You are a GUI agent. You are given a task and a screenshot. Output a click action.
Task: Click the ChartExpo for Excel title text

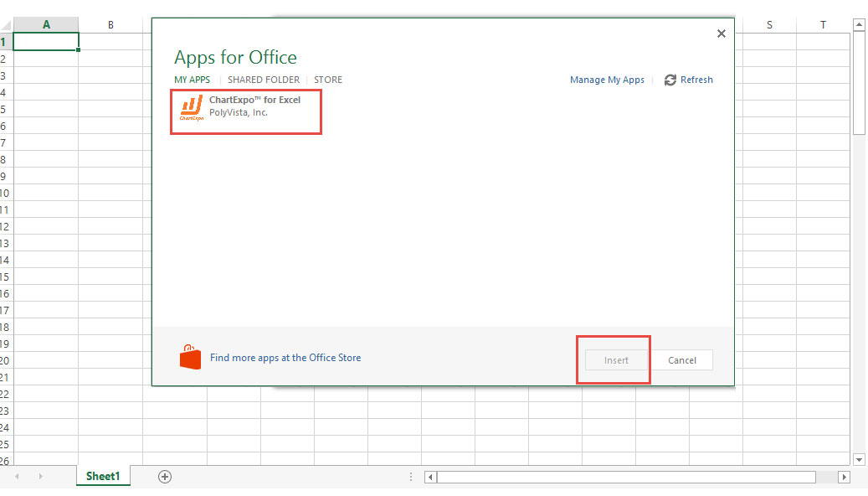click(x=254, y=100)
